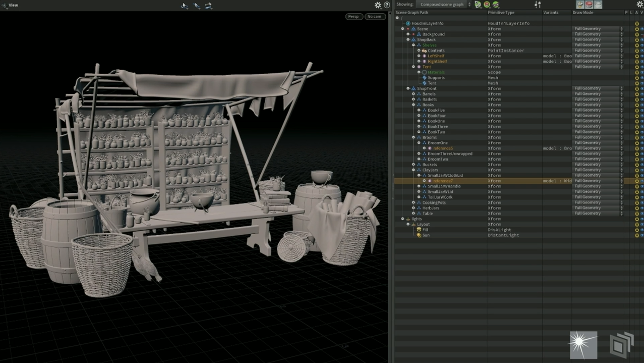Expand the Background tree node

408,34
